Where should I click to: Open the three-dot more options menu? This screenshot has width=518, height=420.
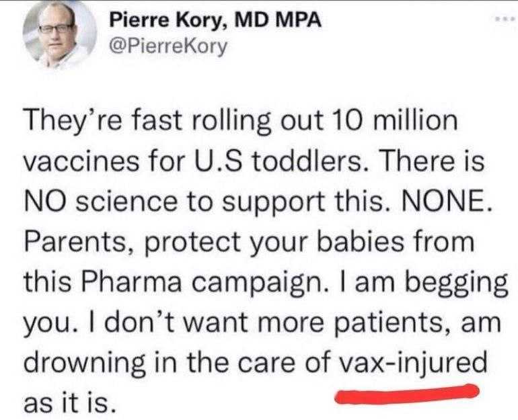(504, 19)
